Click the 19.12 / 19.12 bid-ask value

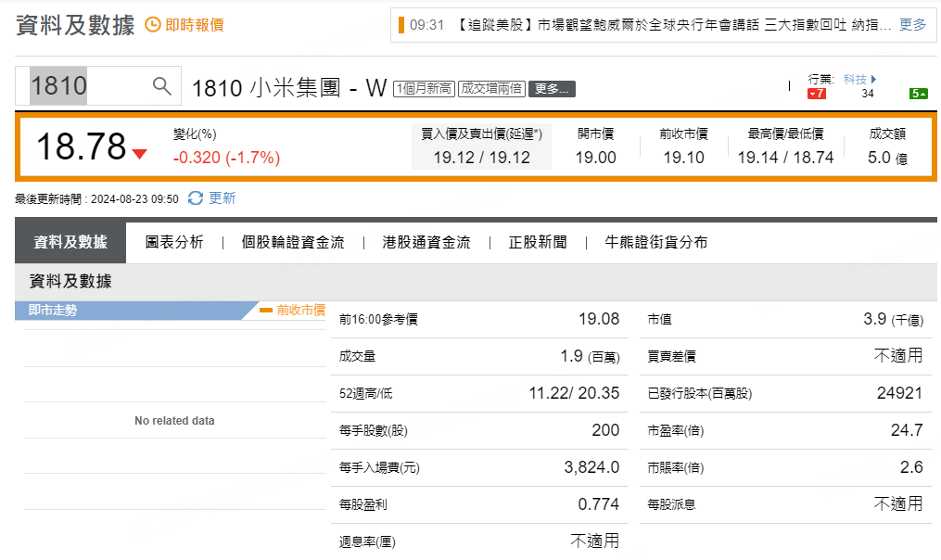coord(482,158)
